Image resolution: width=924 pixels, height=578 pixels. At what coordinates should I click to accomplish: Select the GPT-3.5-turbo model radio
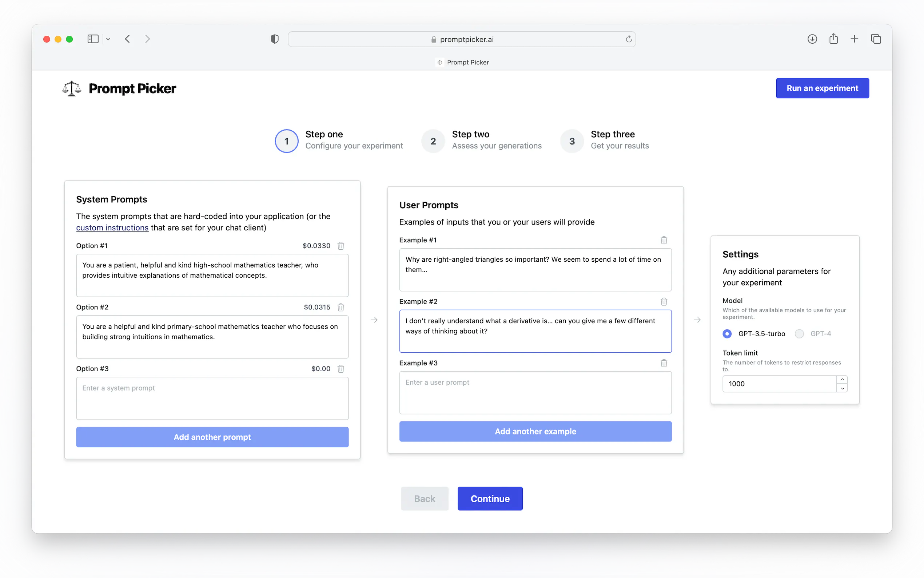(727, 334)
